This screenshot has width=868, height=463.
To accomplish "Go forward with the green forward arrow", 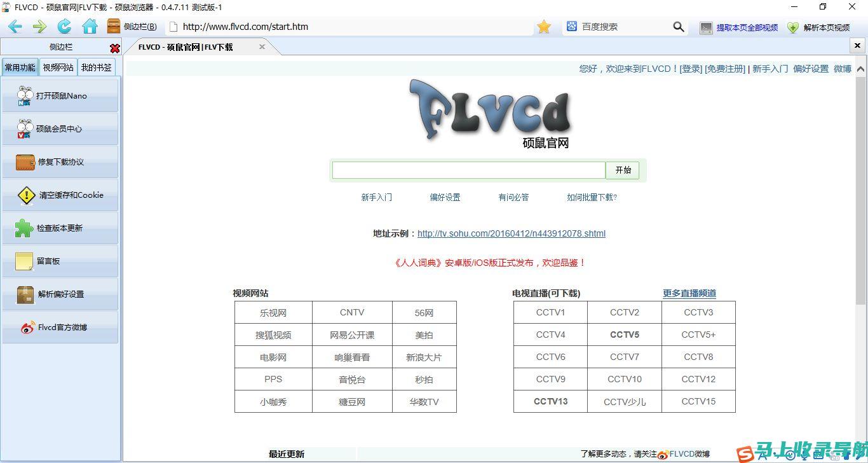I will (x=39, y=27).
